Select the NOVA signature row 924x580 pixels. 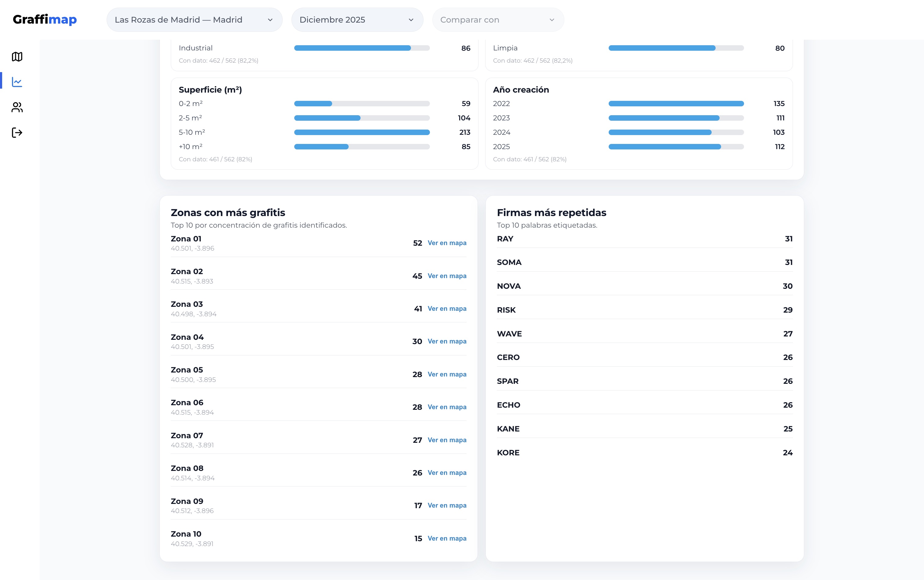click(644, 286)
